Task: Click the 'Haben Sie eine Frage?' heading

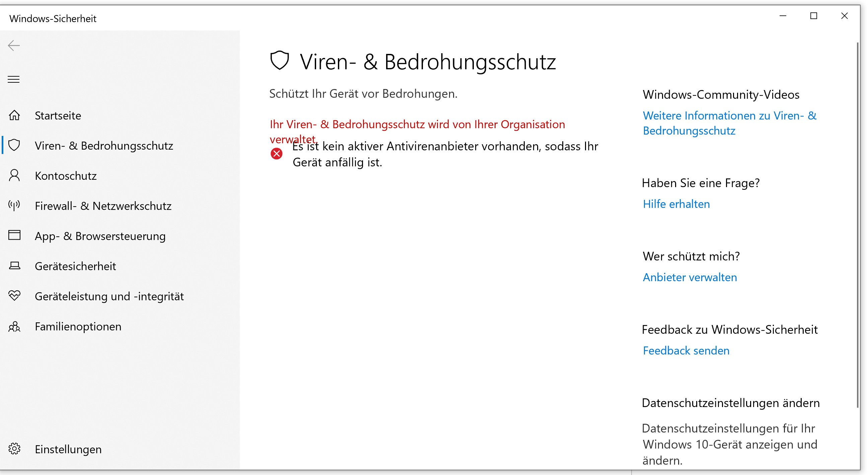Action: 701,182
